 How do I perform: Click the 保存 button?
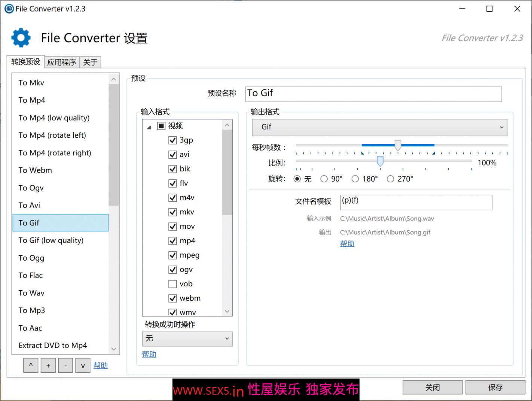click(x=495, y=388)
